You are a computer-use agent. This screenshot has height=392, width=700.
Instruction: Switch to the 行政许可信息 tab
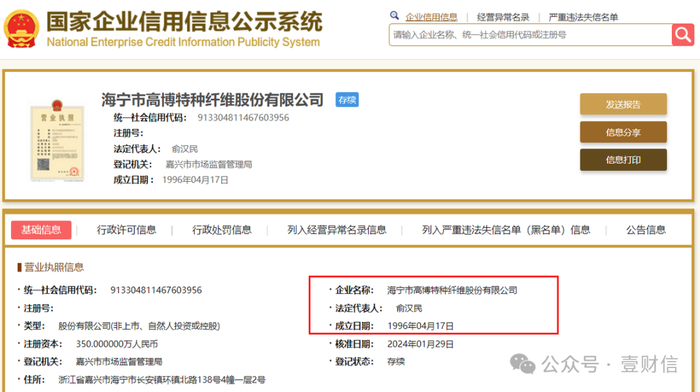[x=126, y=230]
